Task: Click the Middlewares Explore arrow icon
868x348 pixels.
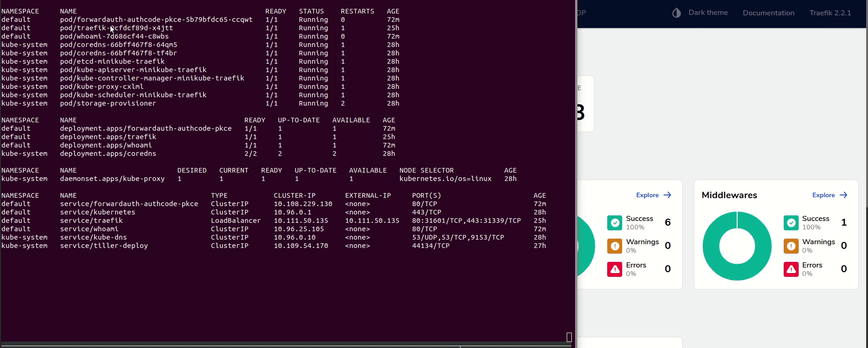Action: (843, 195)
